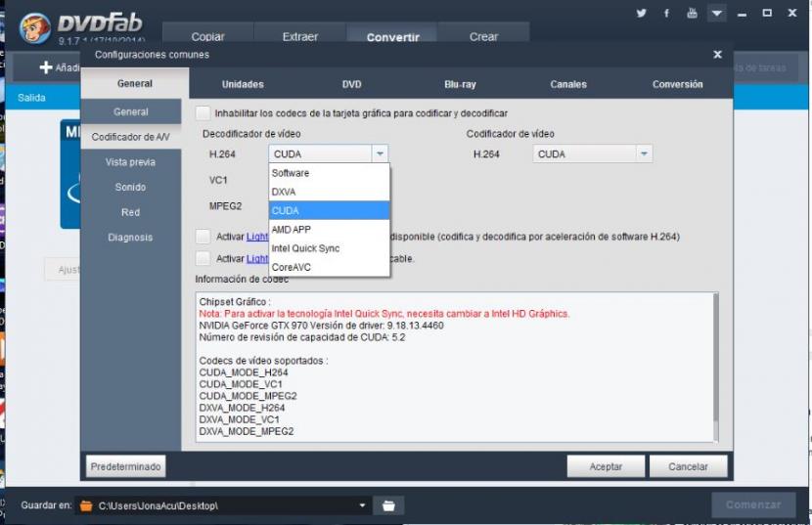
Task: Open the 'Vista previa' sidebar section
Action: 130,162
